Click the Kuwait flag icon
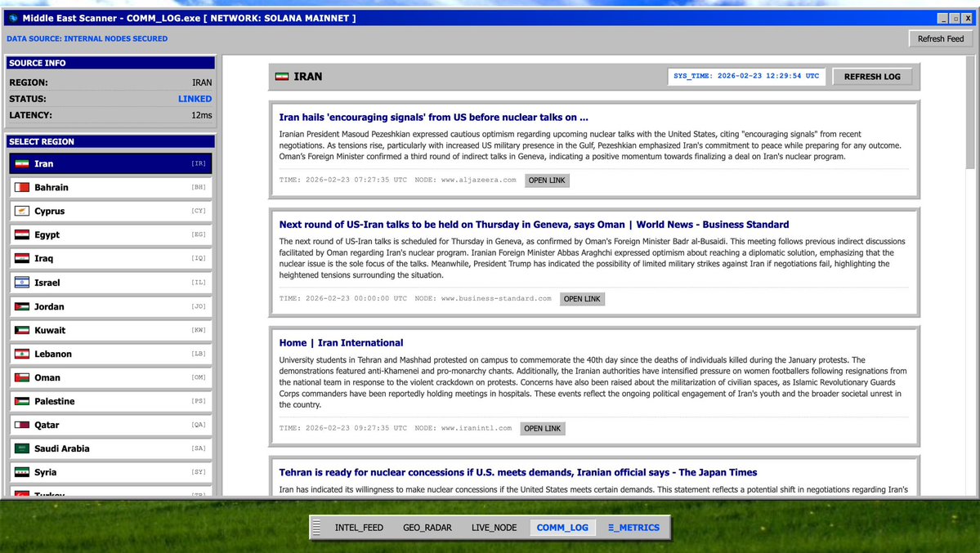980x553 pixels. click(x=22, y=331)
